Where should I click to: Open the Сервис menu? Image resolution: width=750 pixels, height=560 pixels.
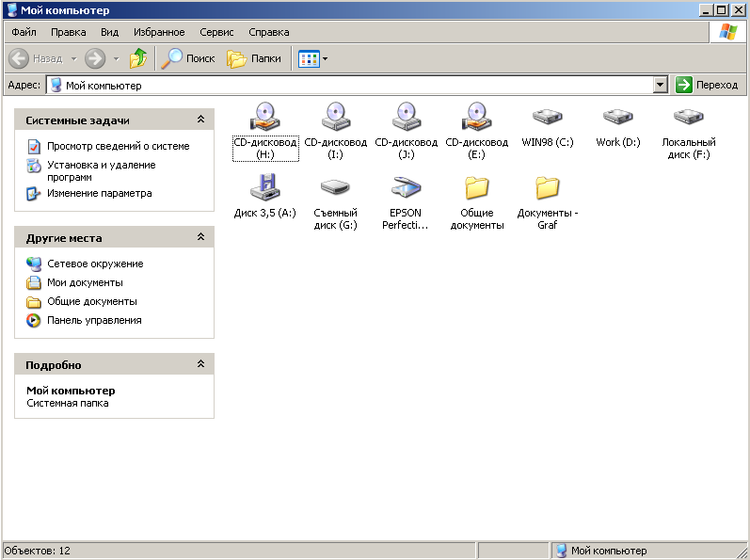[216, 32]
